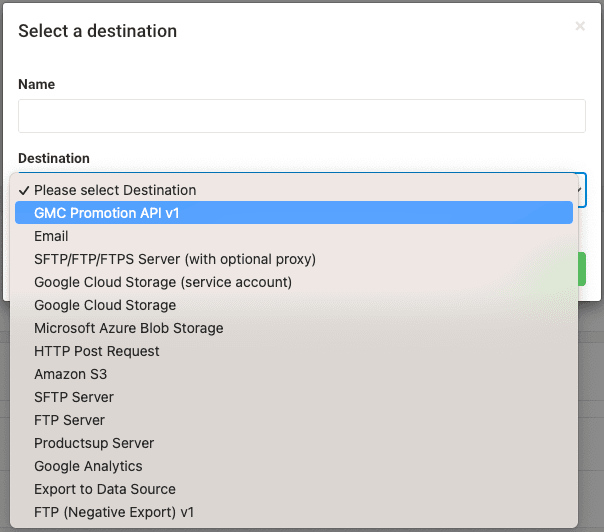Select 'Please select Destination' placeholder option

[294, 190]
